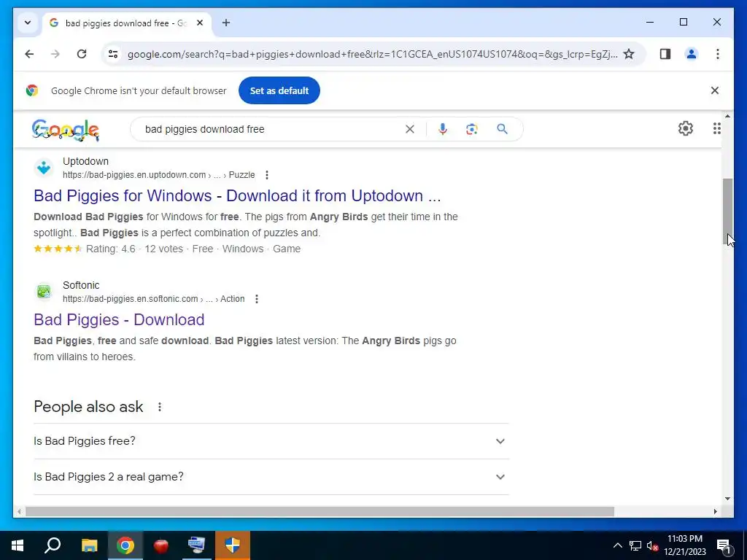Open the Windows Security shield taskbar app
Screen dimensions: 747x560
coord(233,545)
